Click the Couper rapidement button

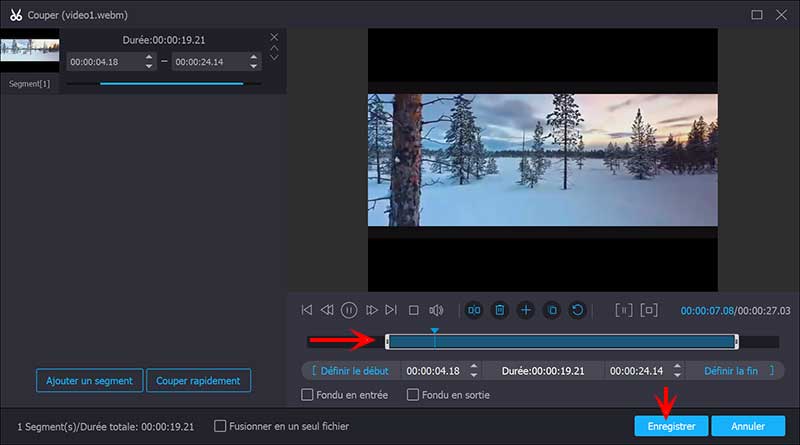pos(199,381)
